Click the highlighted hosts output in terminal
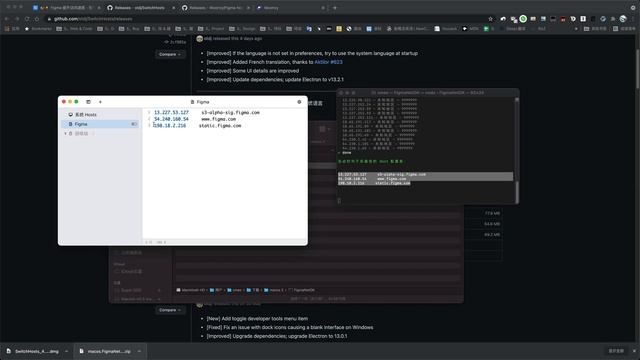The width and height of the screenshot is (640, 360). click(x=425, y=179)
